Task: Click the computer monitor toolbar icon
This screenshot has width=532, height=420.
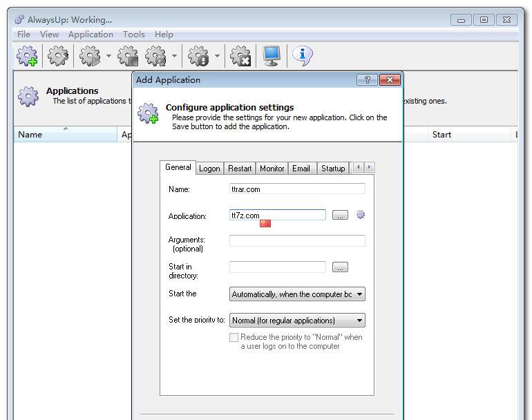Action: point(272,56)
